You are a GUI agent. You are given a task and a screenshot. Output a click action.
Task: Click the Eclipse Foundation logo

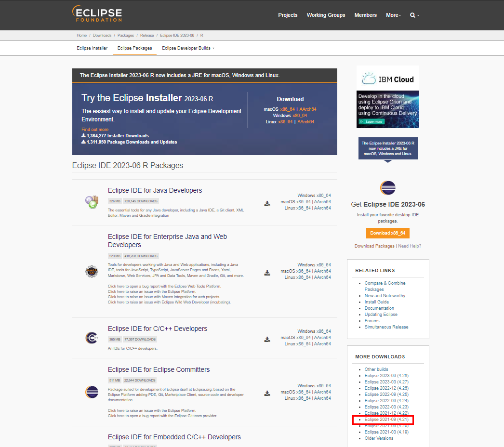point(97,14)
